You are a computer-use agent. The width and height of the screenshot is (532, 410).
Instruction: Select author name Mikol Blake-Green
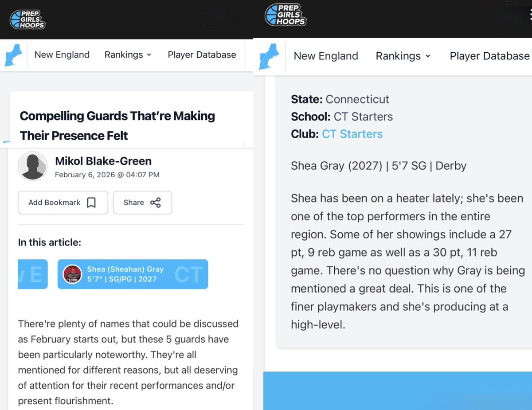103,161
